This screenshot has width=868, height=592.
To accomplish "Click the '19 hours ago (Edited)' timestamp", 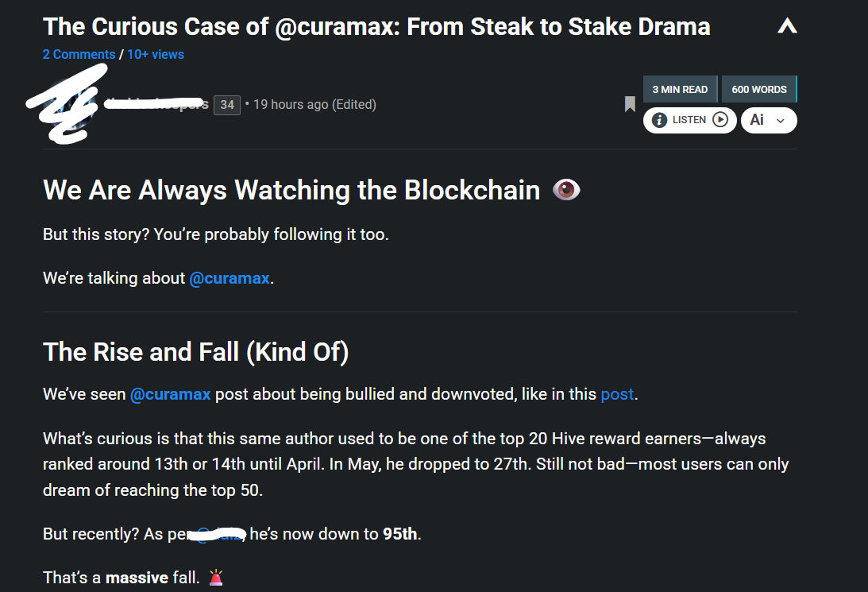I will tap(314, 104).
